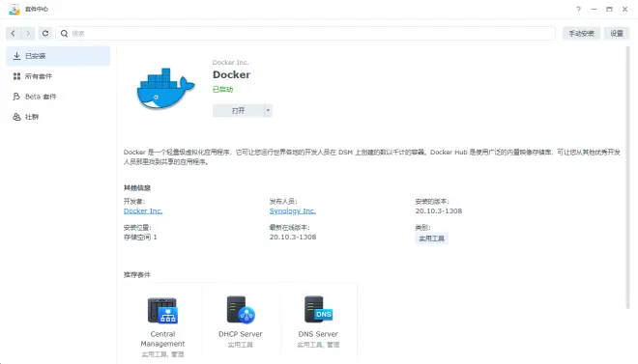
Task: Click in the package search field
Action: pyautogui.click(x=305, y=34)
